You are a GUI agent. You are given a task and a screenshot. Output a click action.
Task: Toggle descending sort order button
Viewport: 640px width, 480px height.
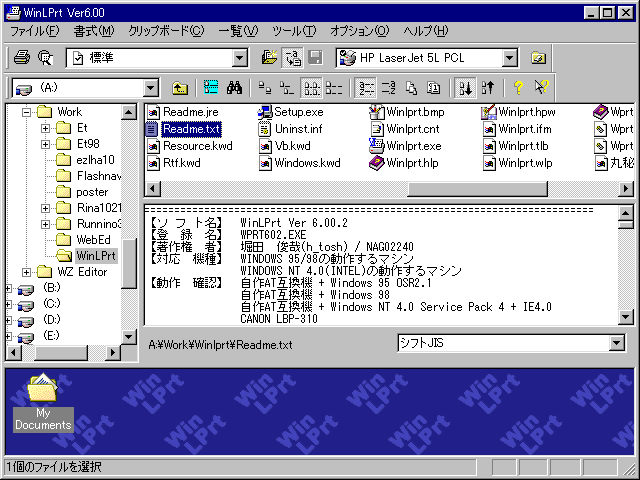tap(487, 87)
